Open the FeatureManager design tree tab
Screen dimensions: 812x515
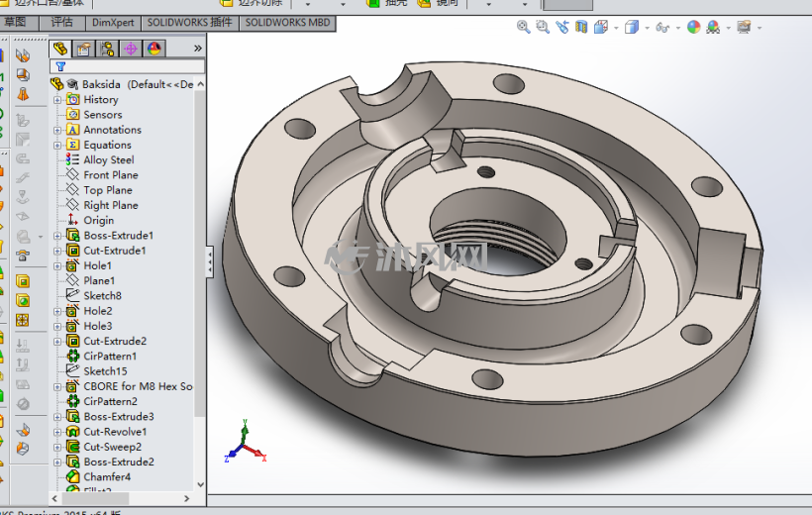tap(60, 49)
